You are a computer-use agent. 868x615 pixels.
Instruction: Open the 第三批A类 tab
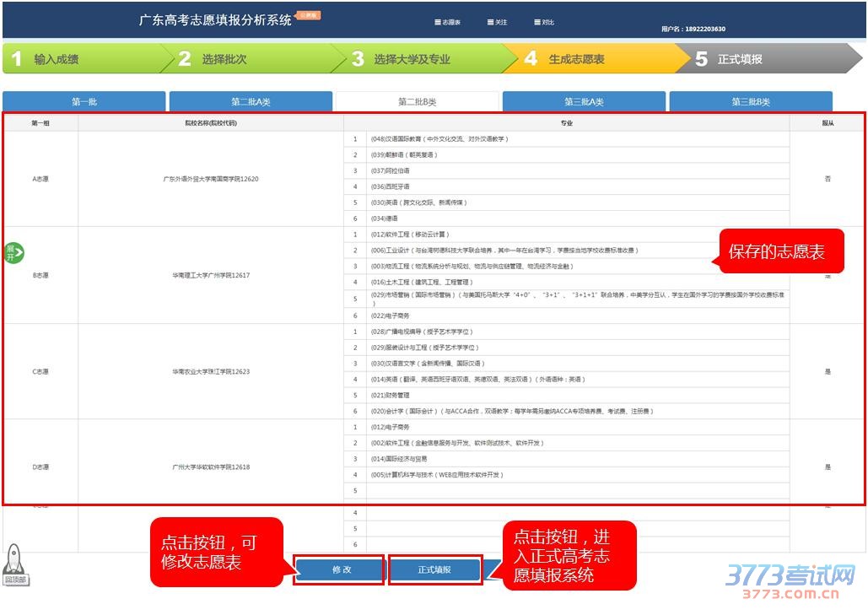point(584,102)
